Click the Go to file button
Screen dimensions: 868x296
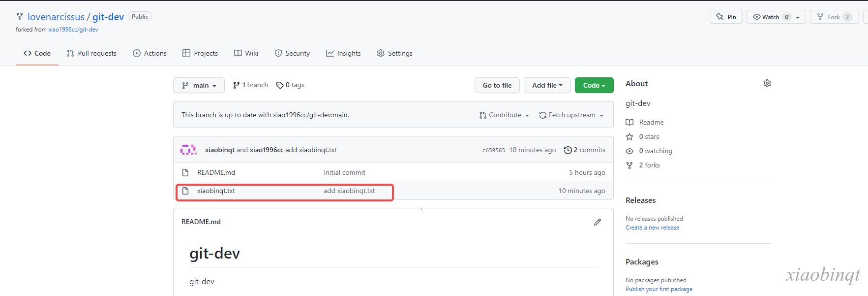coord(497,85)
